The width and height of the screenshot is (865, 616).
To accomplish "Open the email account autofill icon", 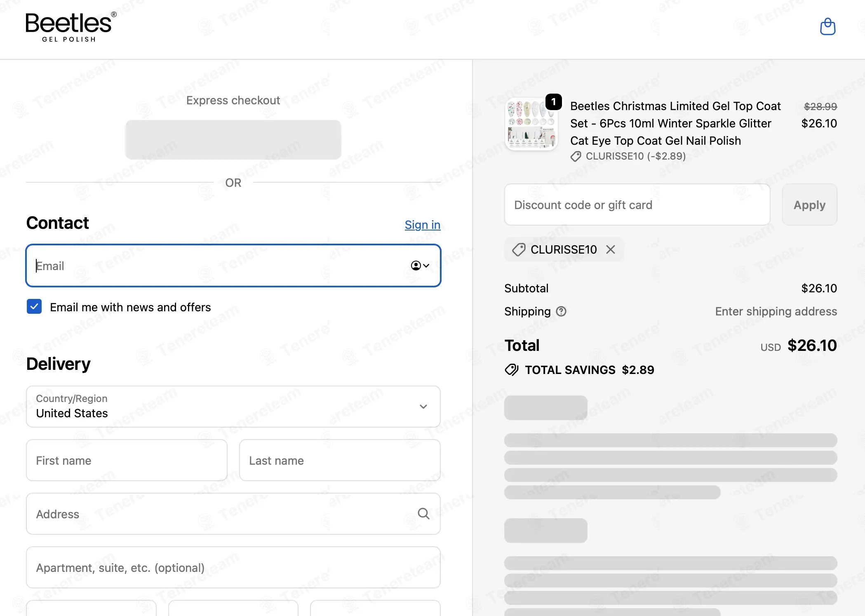I will (x=420, y=266).
